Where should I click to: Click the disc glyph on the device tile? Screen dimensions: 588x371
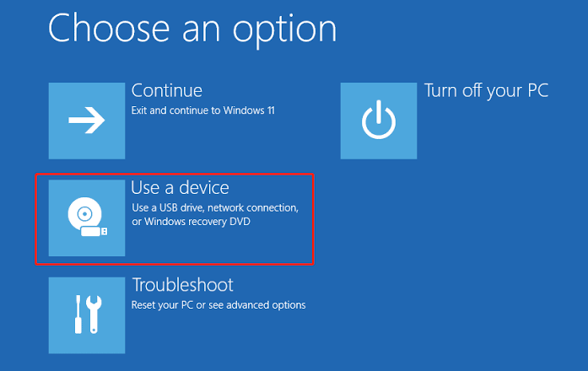[82, 215]
